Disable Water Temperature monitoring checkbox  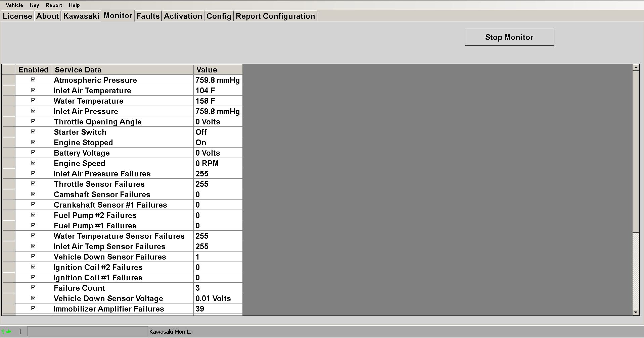pos(33,100)
